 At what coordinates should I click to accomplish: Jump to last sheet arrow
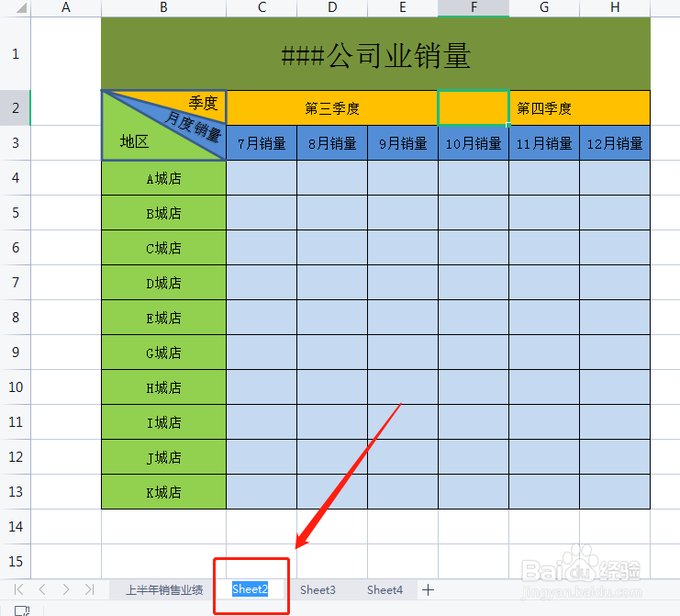(89, 589)
